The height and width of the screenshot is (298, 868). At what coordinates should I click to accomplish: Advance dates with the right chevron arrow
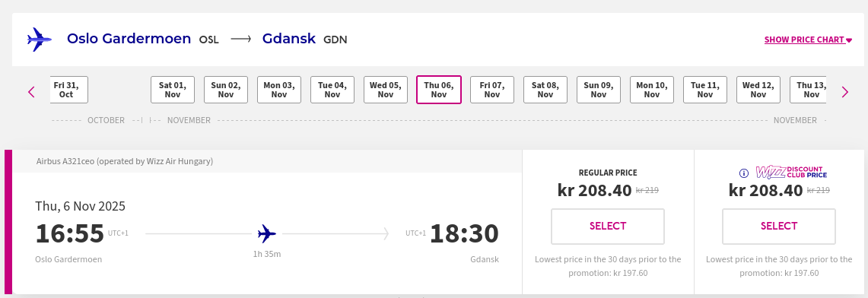coord(844,92)
